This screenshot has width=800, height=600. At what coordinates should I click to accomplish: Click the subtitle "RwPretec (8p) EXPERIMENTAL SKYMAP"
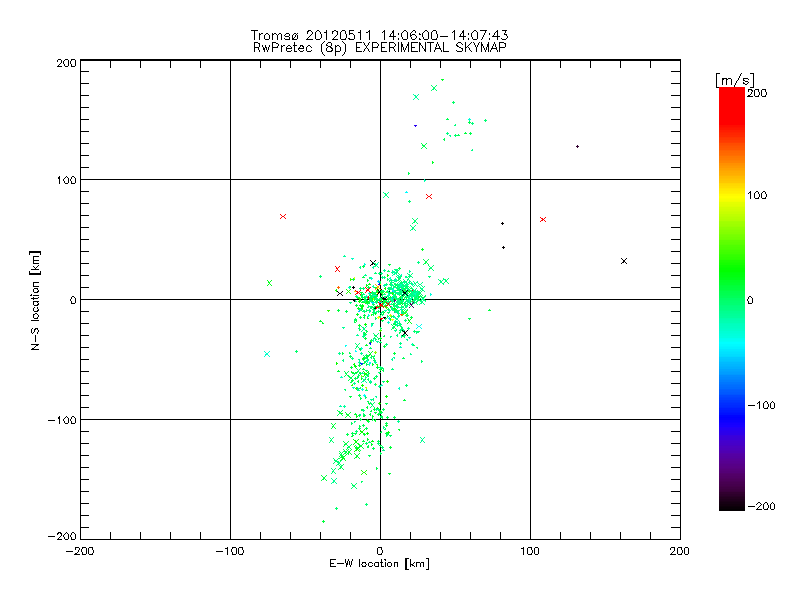(380, 48)
